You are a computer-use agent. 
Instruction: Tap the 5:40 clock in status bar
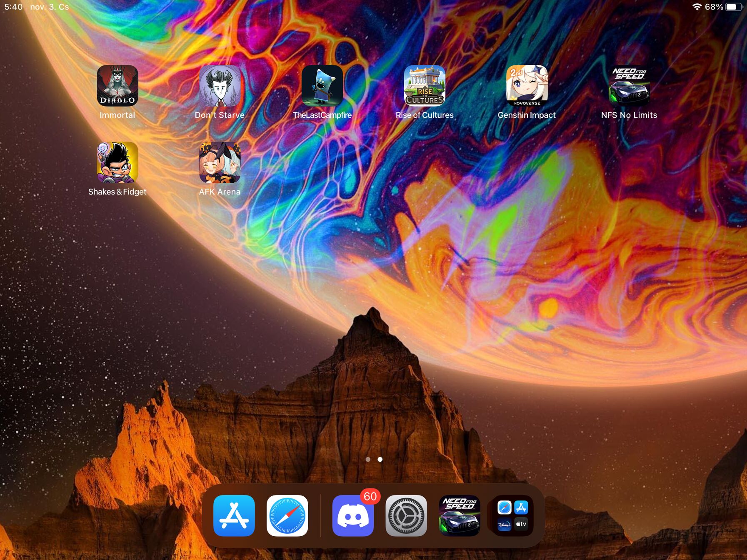click(13, 7)
